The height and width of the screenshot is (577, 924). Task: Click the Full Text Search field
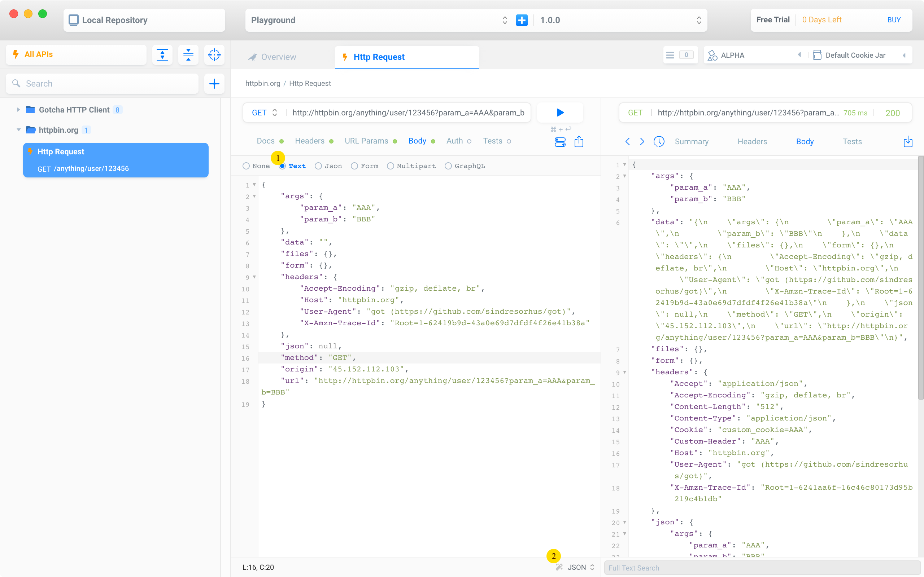[x=762, y=568]
